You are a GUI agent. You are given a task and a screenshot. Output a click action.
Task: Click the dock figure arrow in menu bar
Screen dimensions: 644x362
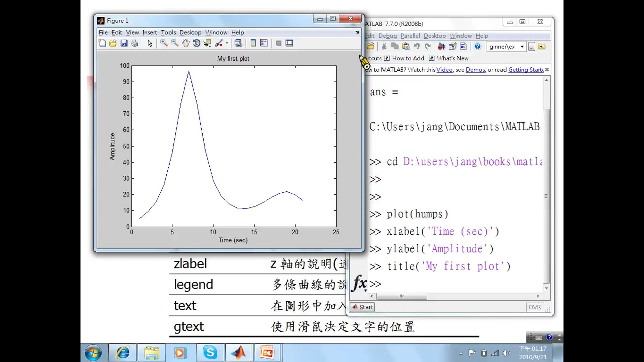tap(357, 33)
